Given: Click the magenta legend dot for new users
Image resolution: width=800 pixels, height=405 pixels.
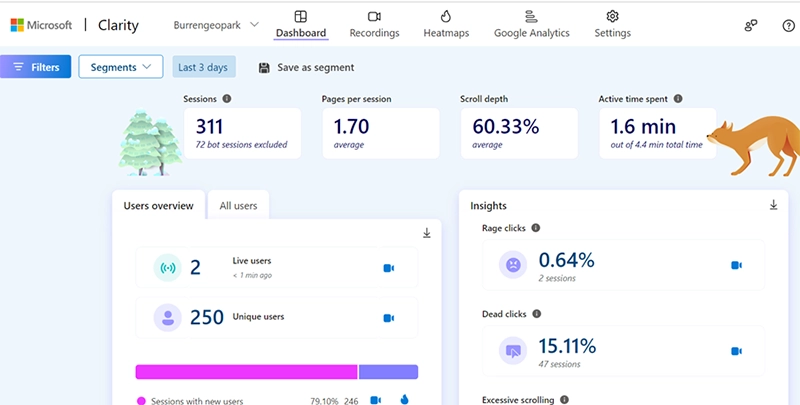Looking at the screenshot, I should [141, 401].
